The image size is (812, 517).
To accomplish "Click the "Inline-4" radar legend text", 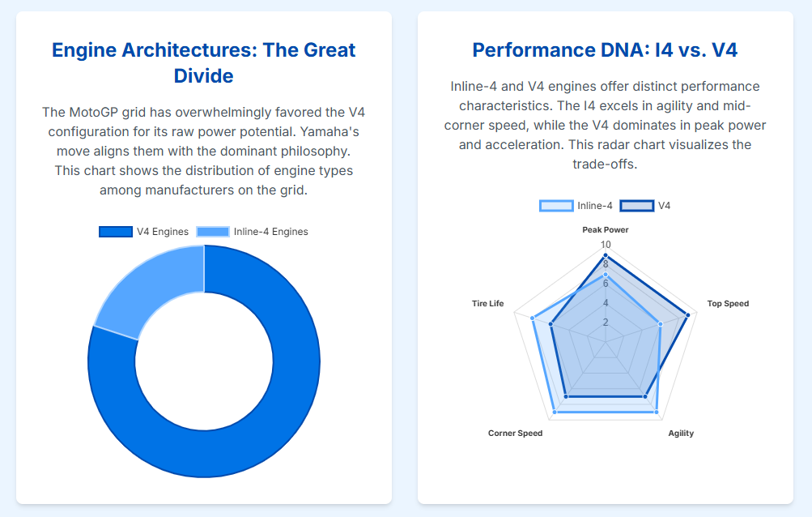I will pyautogui.click(x=594, y=206).
